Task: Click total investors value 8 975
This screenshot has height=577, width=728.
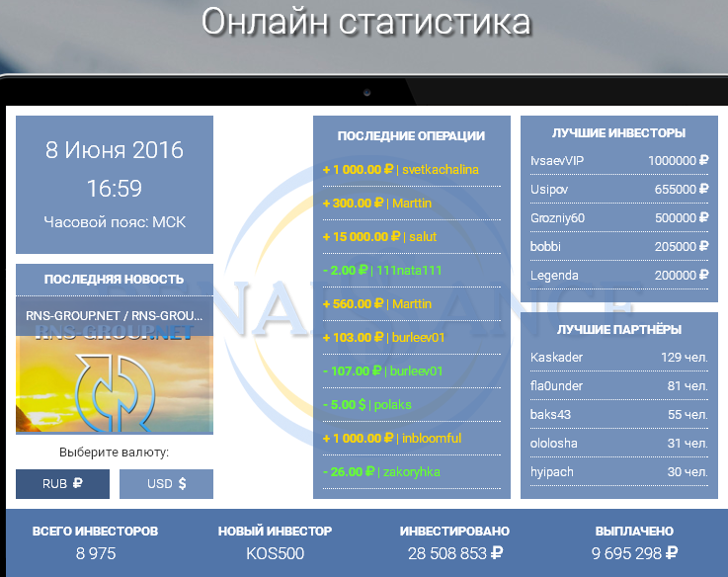Action: tap(96, 553)
